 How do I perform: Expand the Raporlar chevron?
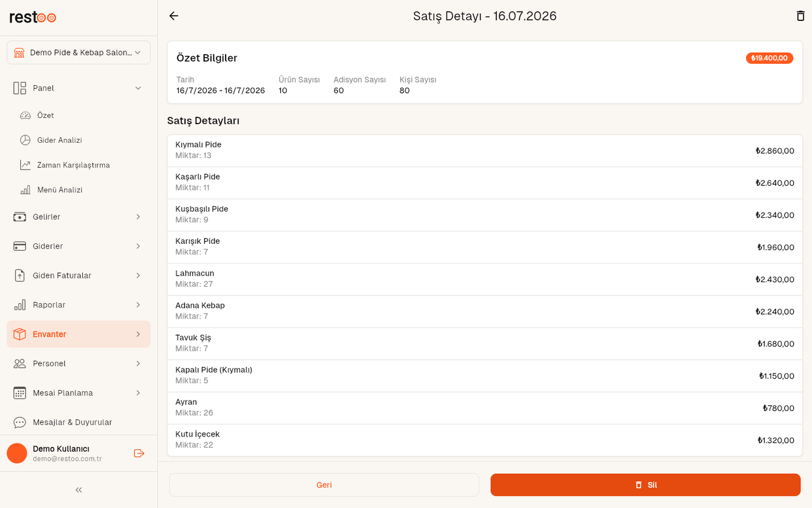138,305
